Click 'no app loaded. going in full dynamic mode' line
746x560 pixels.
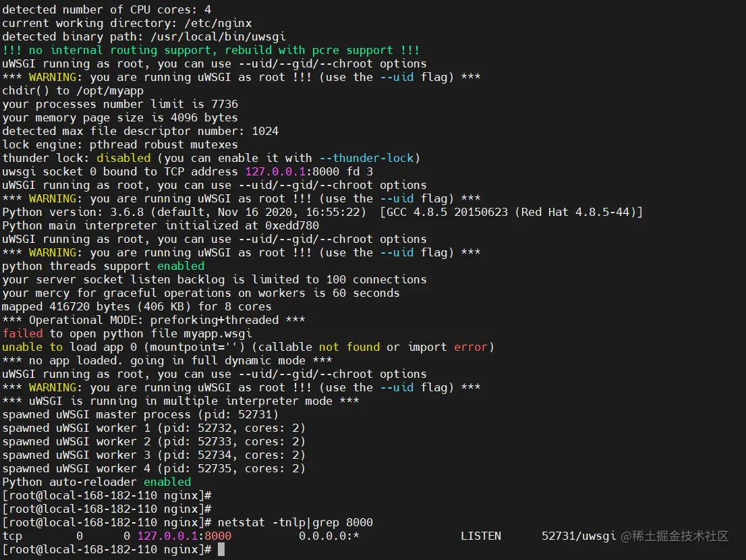tap(167, 361)
